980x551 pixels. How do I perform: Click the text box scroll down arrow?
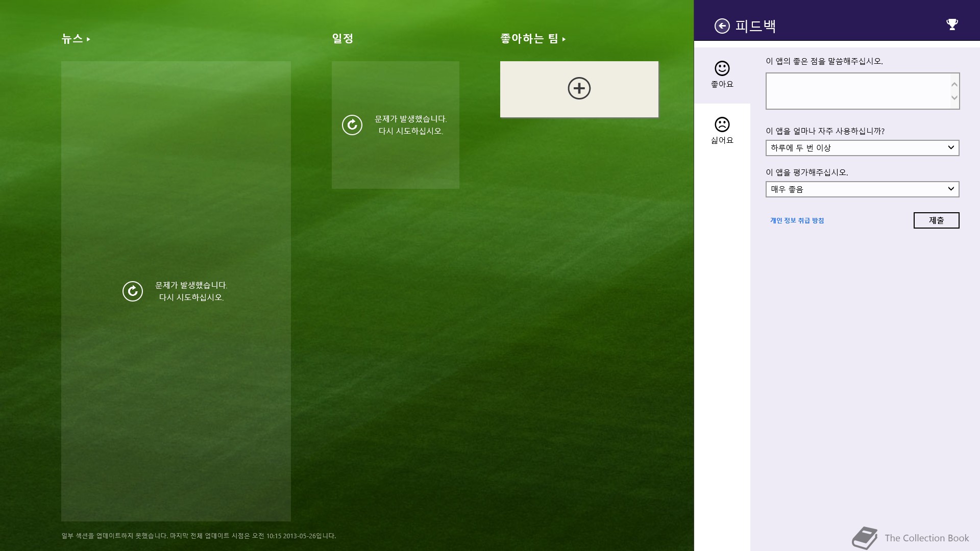pos(954,98)
